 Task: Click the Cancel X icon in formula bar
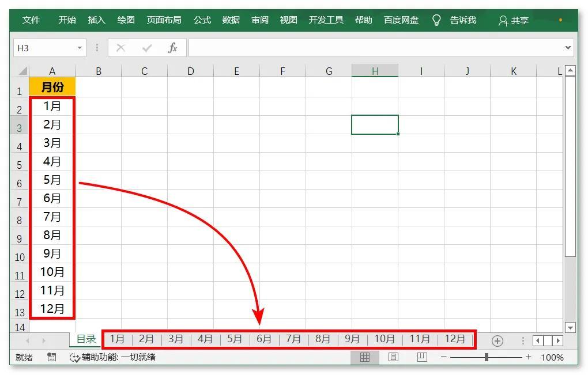coord(120,48)
